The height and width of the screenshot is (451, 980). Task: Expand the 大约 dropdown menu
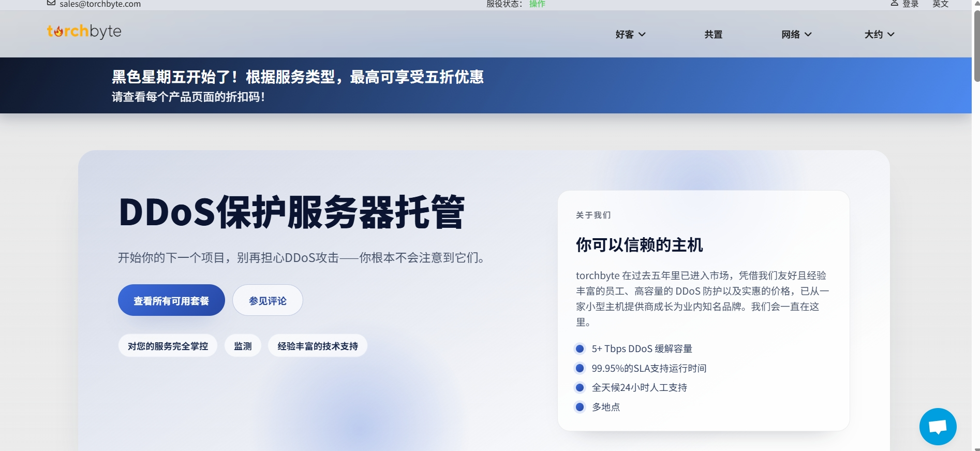(x=879, y=35)
